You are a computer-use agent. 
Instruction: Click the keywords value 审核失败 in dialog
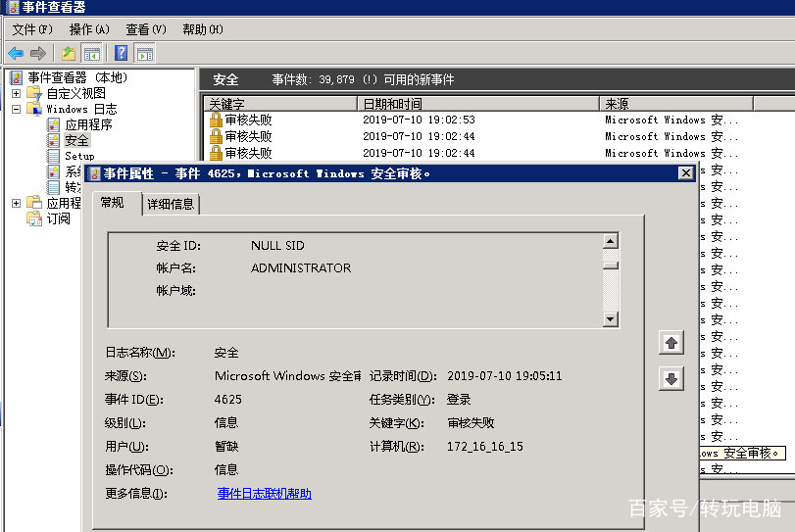pyautogui.click(x=471, y=423)
